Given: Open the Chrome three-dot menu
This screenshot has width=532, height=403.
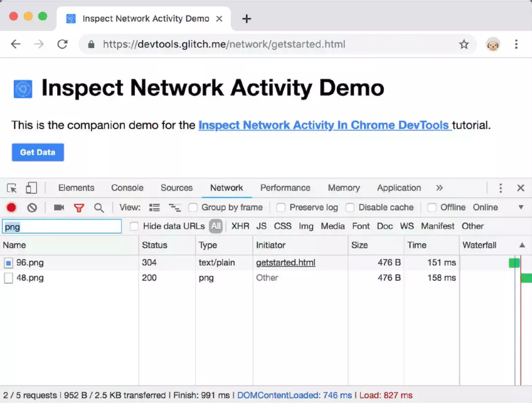Looking at the screenshot, I should [x=516, y=44].
